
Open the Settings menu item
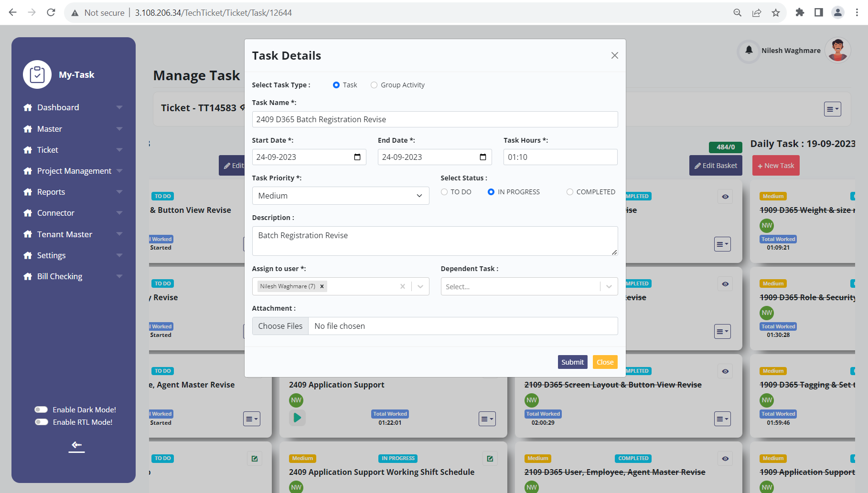52,255
